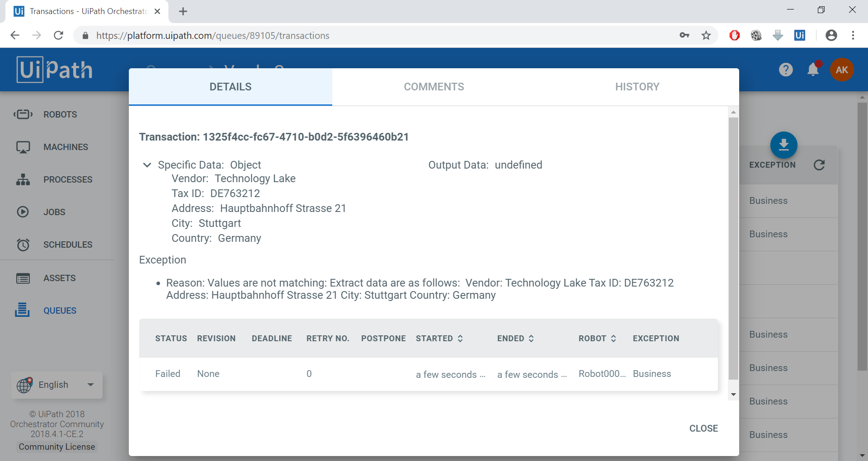The width and height of the screenshot is (868, 461).
Task: Select the Tax ID DE763212 line
Action: pyautogui.click(x=216, y=193)
